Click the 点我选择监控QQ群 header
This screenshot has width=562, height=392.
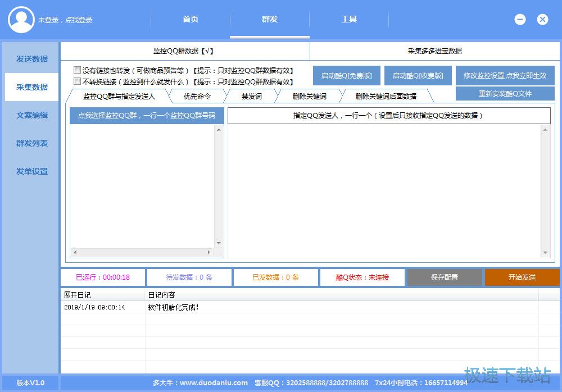[147, 116]
